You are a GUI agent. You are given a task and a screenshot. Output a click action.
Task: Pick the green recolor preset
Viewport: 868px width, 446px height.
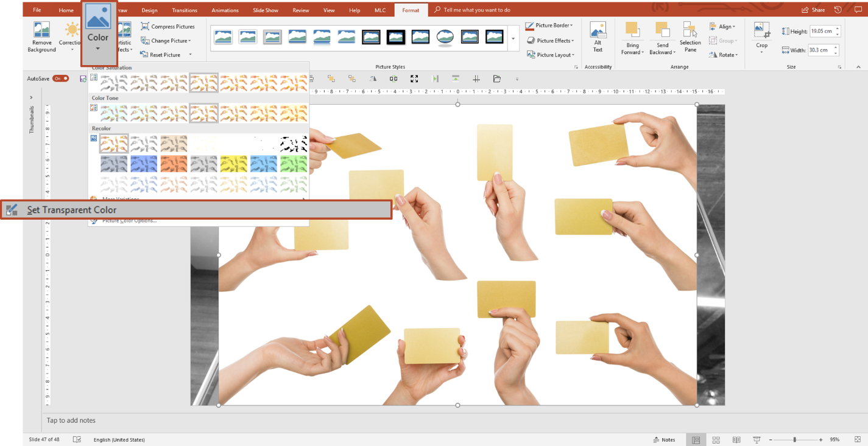click(x=294, y=164)
